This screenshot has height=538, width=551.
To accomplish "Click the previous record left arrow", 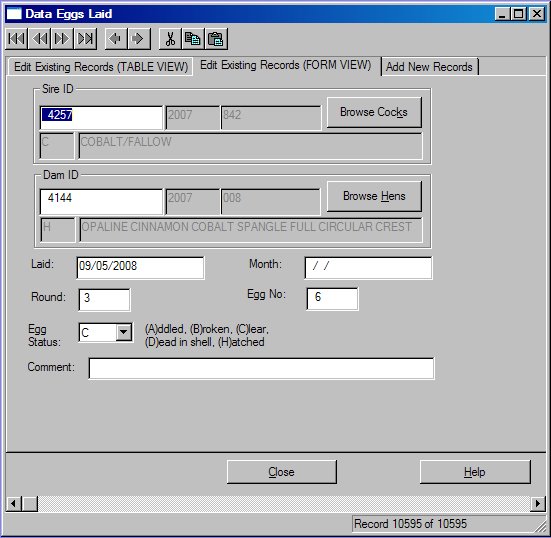I will point(116,39).
